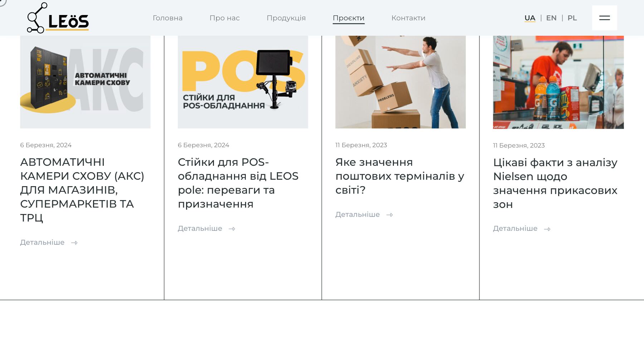
Task: Open the checkout cashier article thumbnail
Action: point(558,82)
